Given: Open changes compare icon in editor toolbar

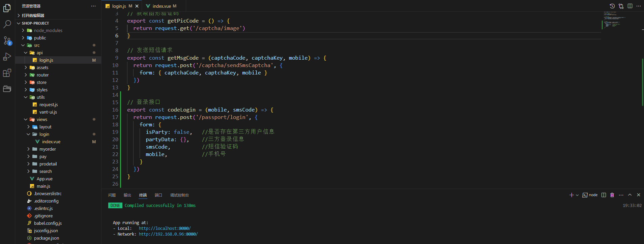Looking at the screenshot, I should coord(621,6).
